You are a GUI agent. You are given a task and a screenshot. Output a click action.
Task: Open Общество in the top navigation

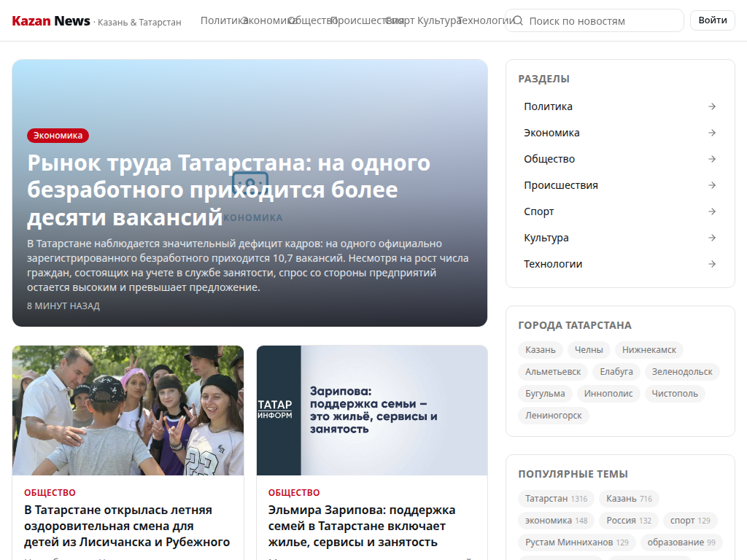(312, 20)
